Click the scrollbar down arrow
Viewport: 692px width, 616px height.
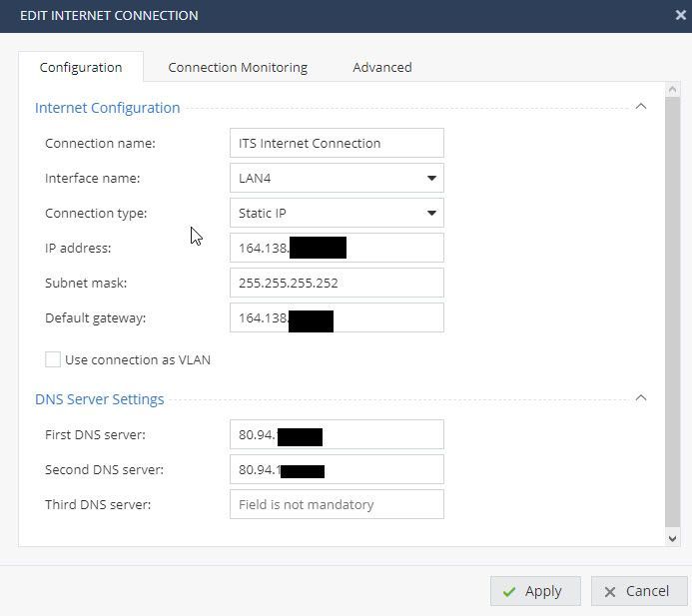tap(672, 538)
